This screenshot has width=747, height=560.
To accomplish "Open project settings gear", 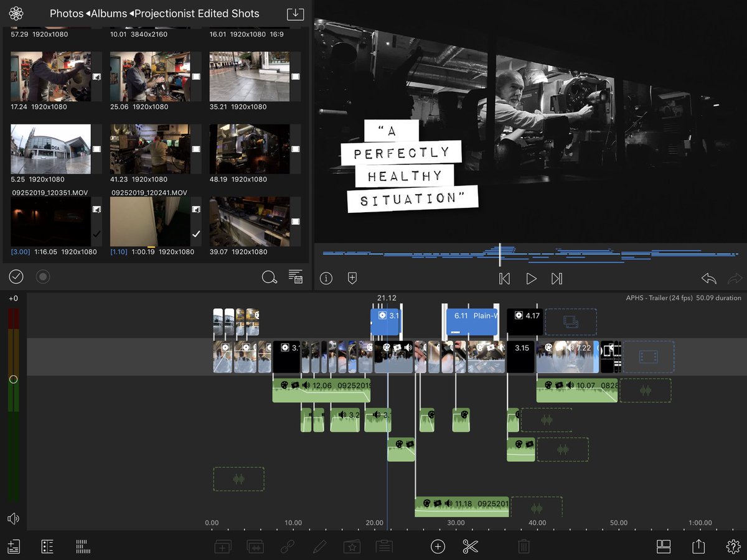I will [733, 547].
